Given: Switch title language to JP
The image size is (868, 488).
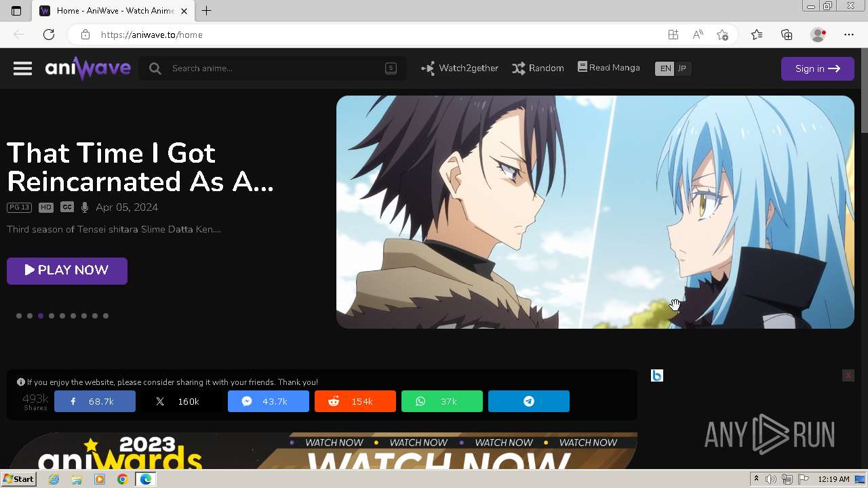Looking at the screenshot, I should (682, 68).
